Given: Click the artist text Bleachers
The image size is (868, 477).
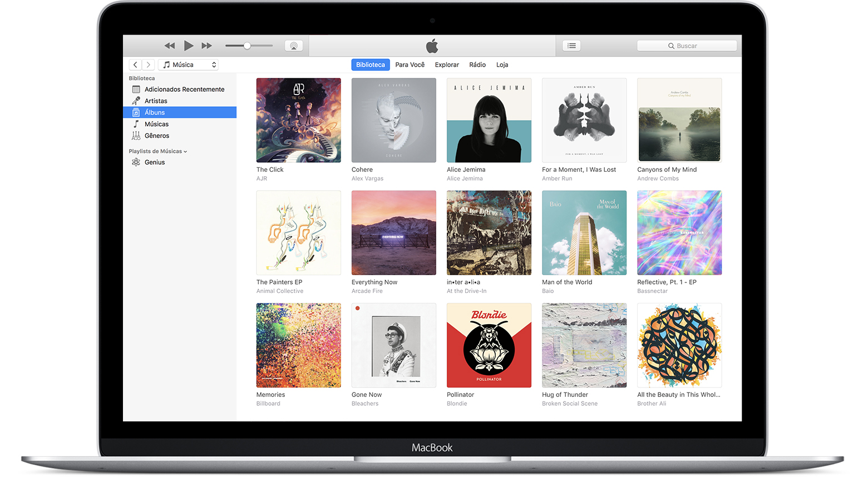Looking at the screenshot, I should click(365, 404).
